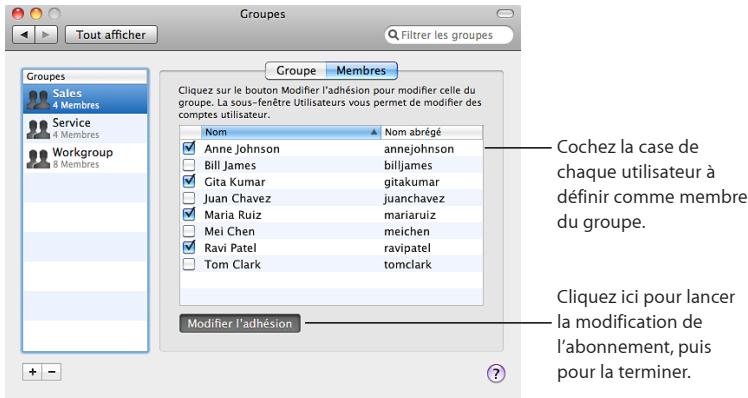Check Tom Clark as group member
The height and width of the screenshot is (398, 748).
coord(189,264)
